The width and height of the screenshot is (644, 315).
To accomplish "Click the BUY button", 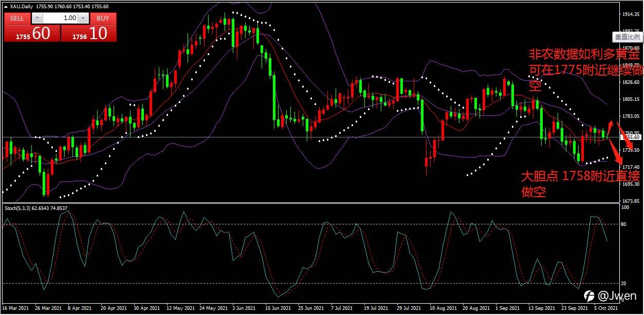I will coord(103,19).
